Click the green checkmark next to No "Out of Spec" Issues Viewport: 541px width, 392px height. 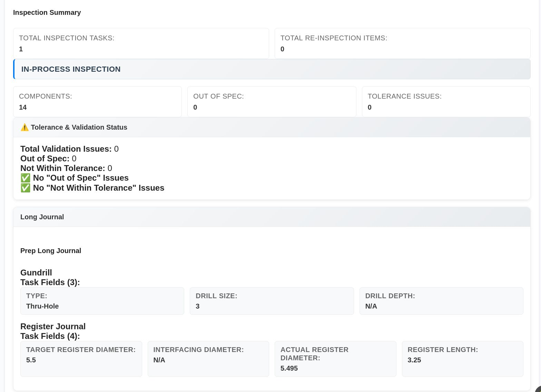point(26,178)
